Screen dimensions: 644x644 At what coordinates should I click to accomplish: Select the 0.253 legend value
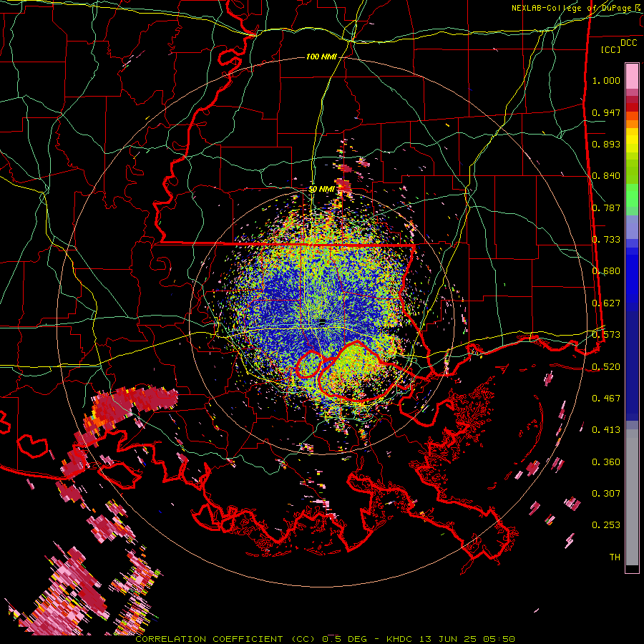[x=606, y=525]
